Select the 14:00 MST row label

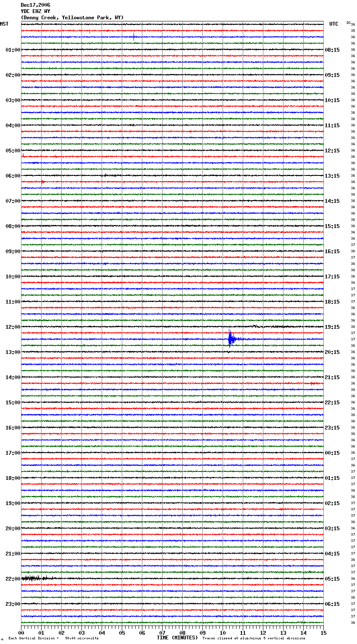point(13,377)
